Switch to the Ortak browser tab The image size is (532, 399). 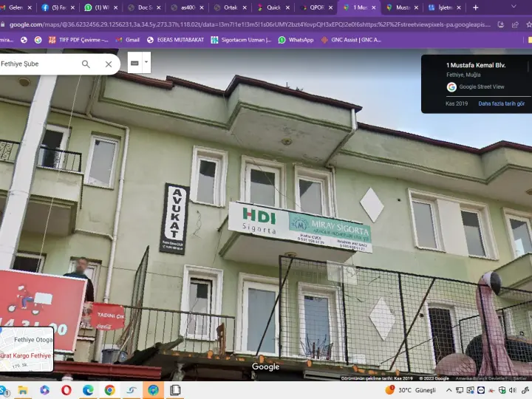tap(230, 7)
